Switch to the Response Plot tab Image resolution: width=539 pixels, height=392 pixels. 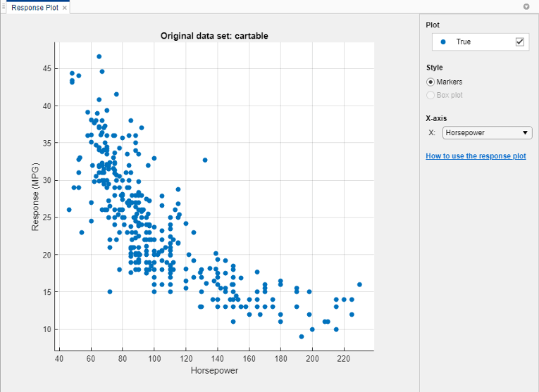[35, 8]
